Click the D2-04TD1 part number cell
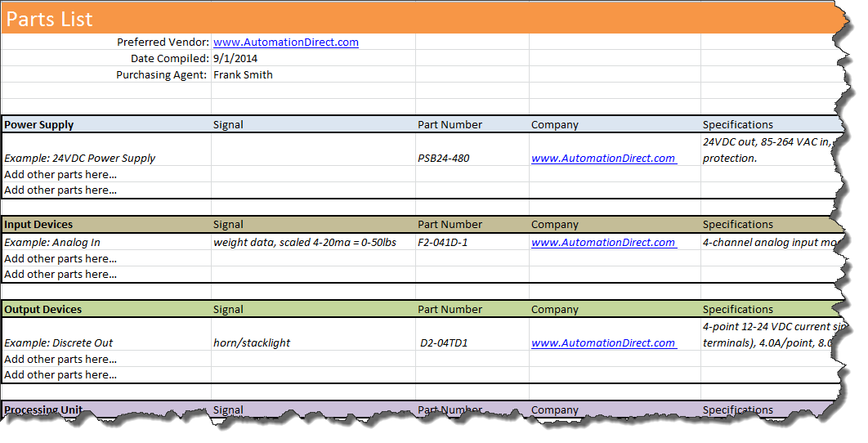The height and width of the screenshot is (443, 868). point(444,343)
